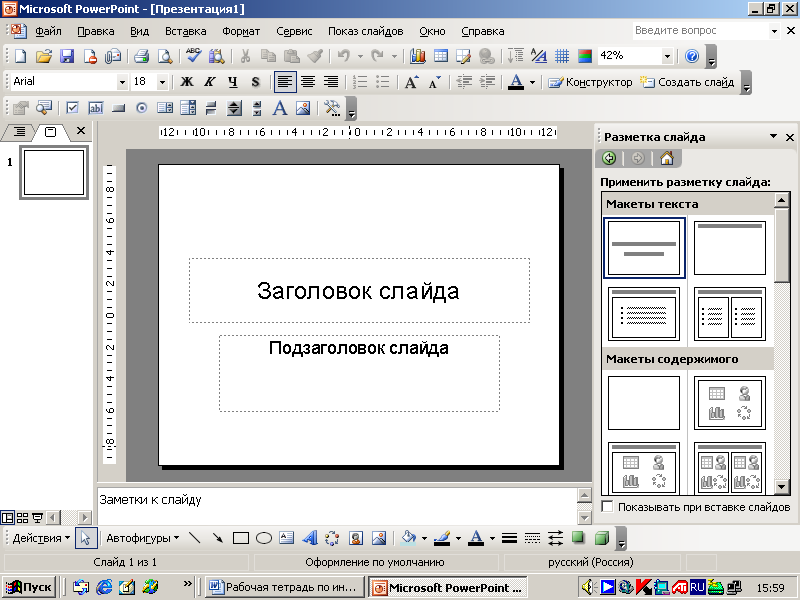Switch to 'Рабочая тетрадь по ин...' taskbar window
The image size is (800, 600).
click(x=284, y=587)
